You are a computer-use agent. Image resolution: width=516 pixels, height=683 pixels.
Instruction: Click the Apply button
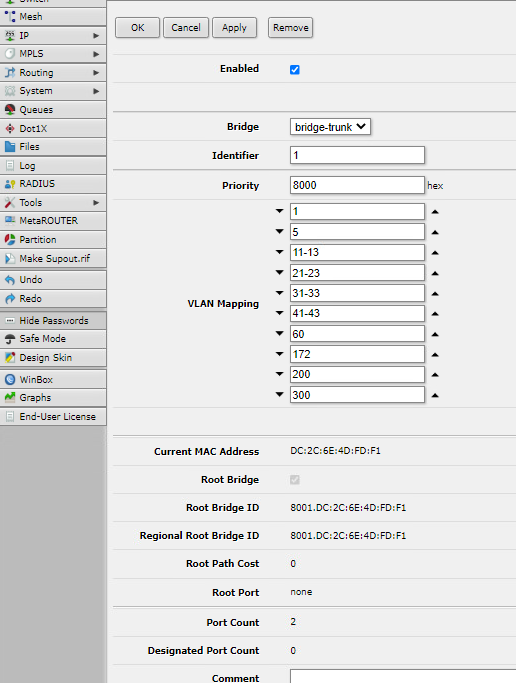[x=234, y=28]
